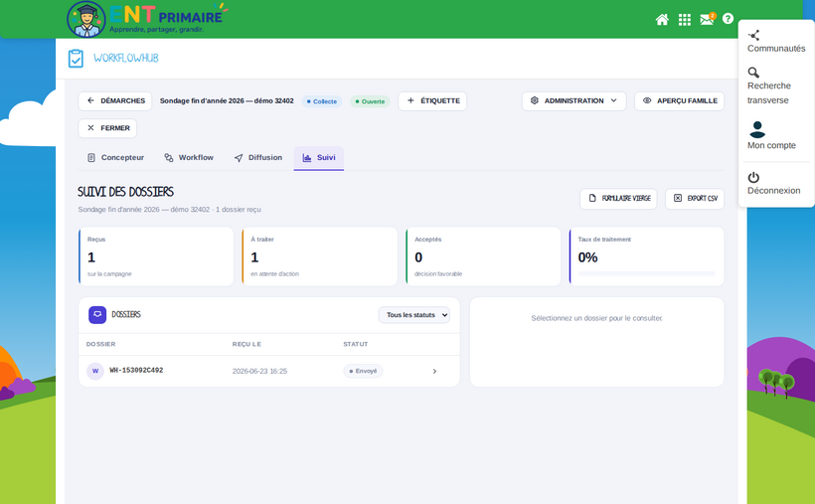Open the applications grid icon
The image size is (815, 504).
(685, 20)
